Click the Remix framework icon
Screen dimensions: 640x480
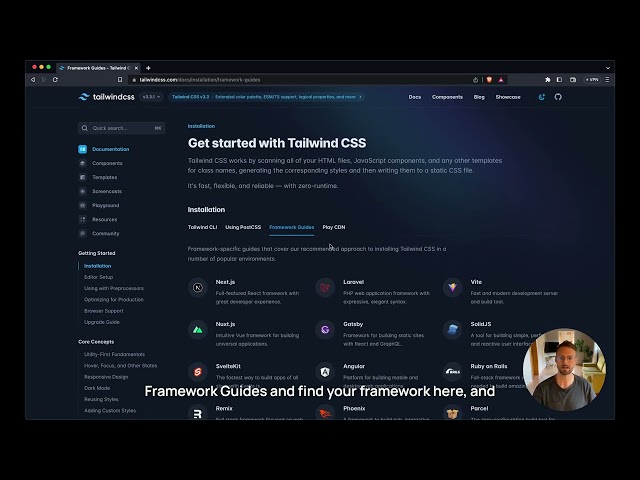(x=198, y=413)
